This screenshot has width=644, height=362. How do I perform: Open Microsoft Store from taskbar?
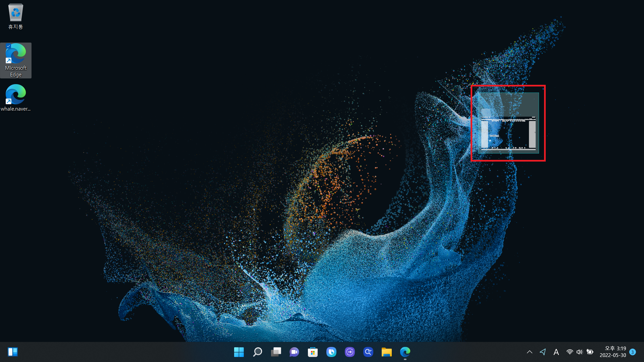click(x=313, y=352)
